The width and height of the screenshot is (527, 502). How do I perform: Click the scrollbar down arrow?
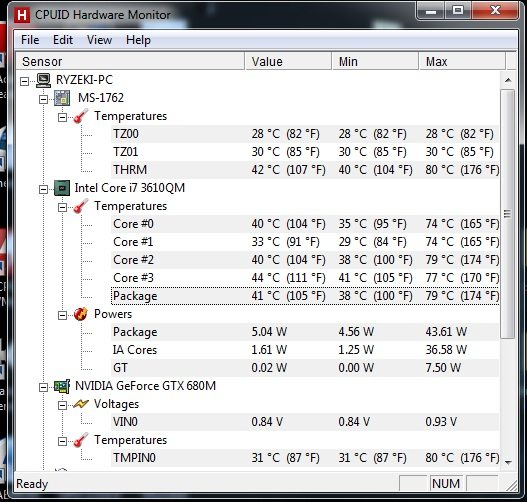click(x=508, y=463)
